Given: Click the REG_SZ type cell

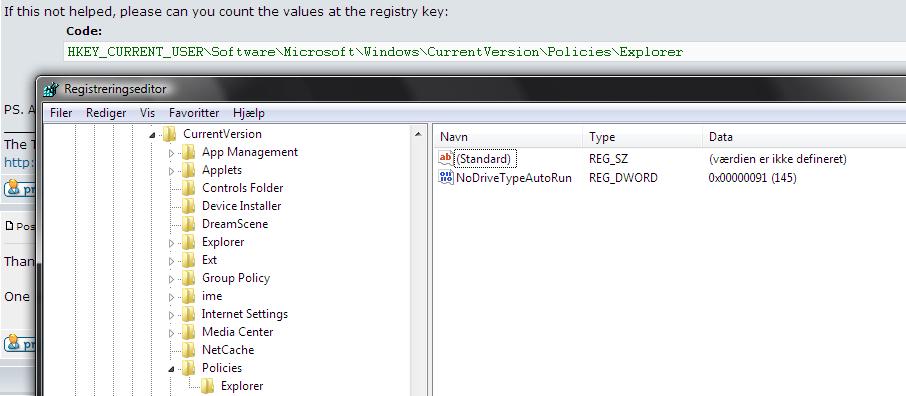Looking at the screenshot, I should pos(608,158).
